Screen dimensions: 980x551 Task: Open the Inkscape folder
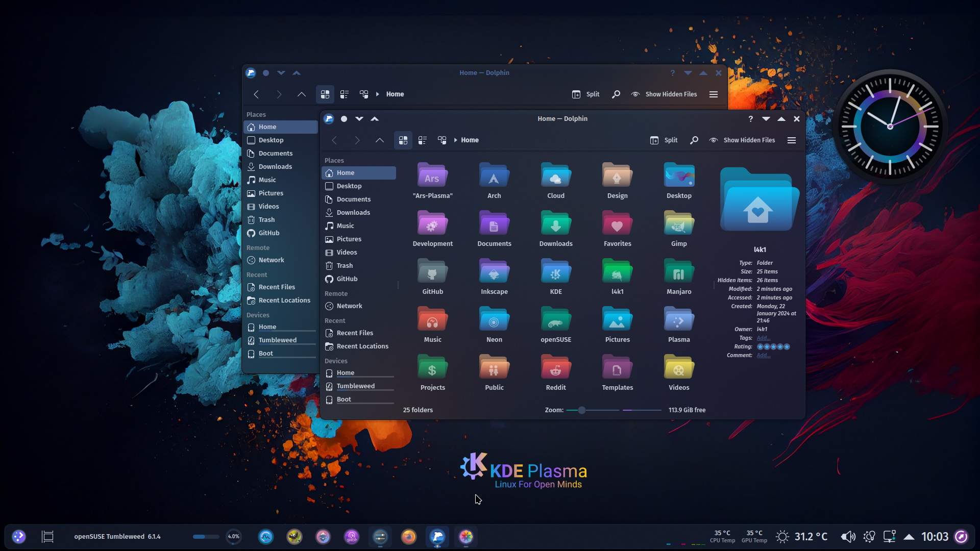494,277
